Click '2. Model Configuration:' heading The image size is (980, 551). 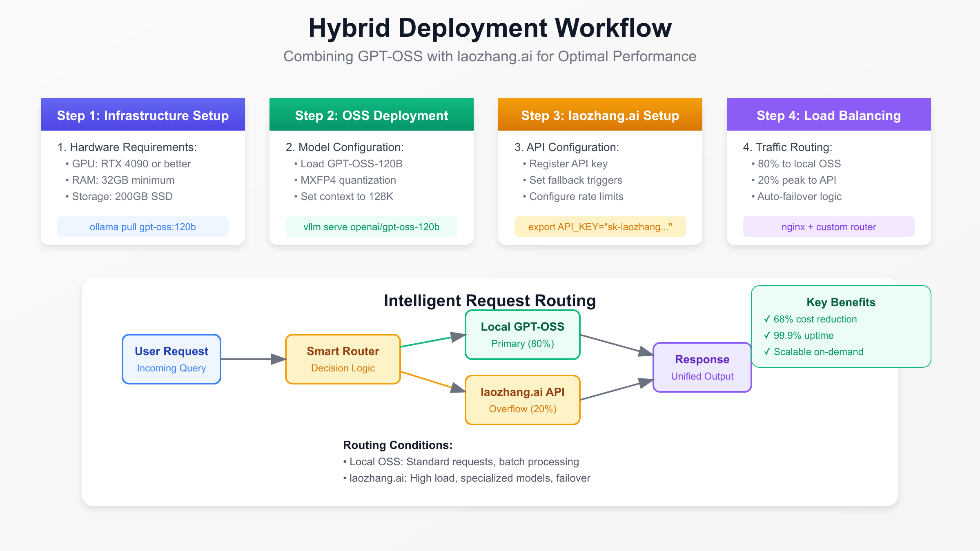click(x=345, y=147)
